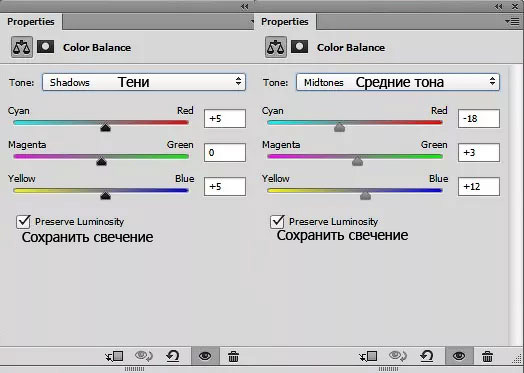Click Color Balance scales icon in Shadows panel
524x373 pixels.
[x=22, y=47]
